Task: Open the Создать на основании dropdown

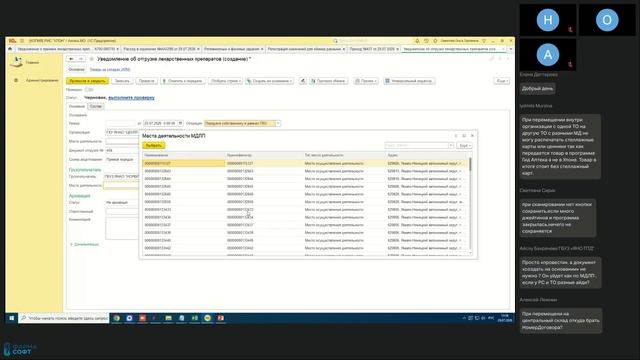Action: 269,81
